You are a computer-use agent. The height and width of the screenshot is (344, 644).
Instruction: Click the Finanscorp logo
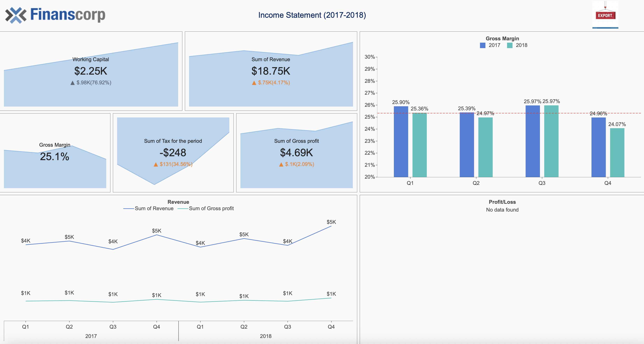click(x=55, y=15)
